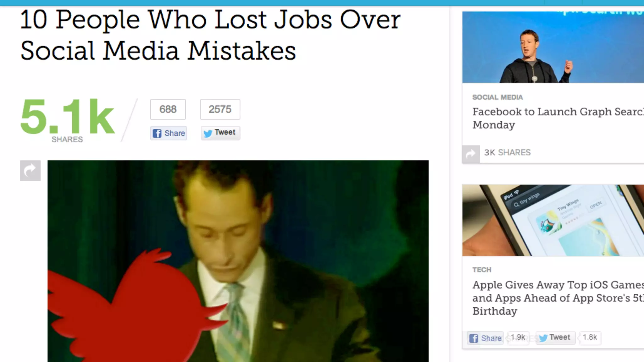Open the 'Facebook to Launch Graph Search' article link
Viewport: 644px width, 362px height.
pos(558,118)
